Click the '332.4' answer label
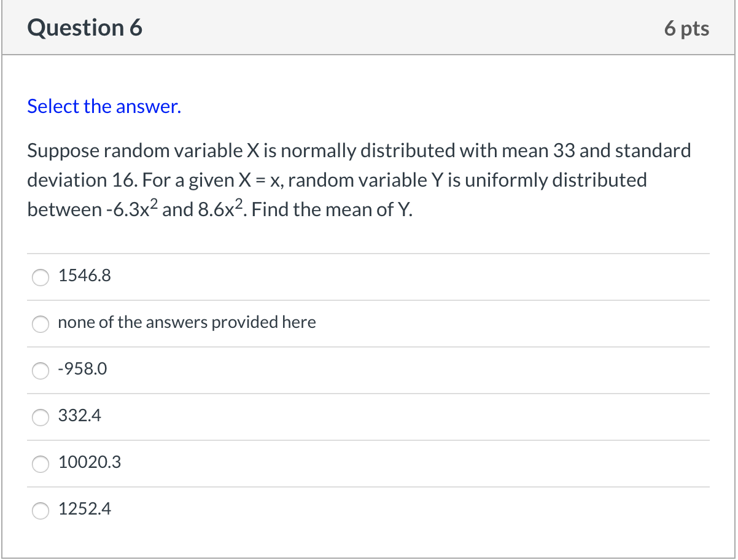The image size is (738, 560). (x=80, y=416)
